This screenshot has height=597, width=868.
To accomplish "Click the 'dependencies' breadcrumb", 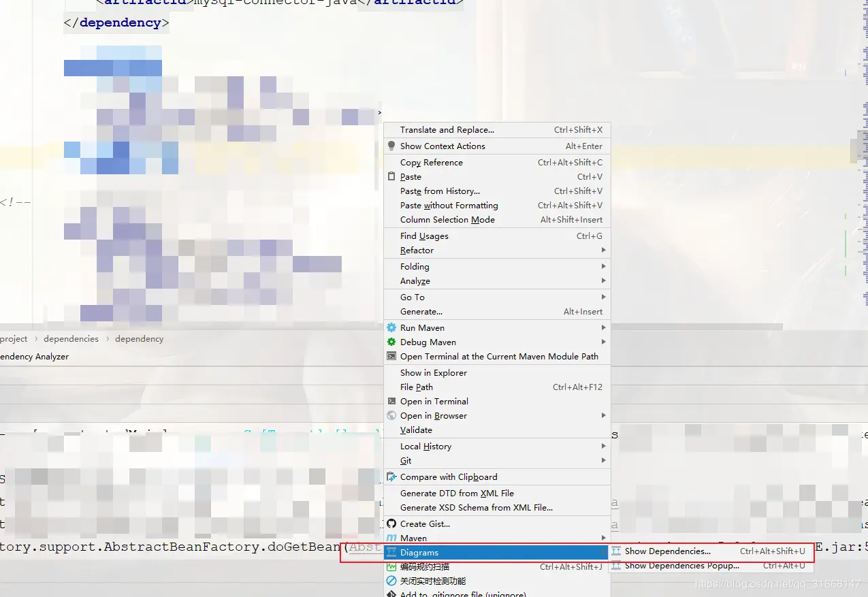I will pyautogui.click(x=71, y=338).
